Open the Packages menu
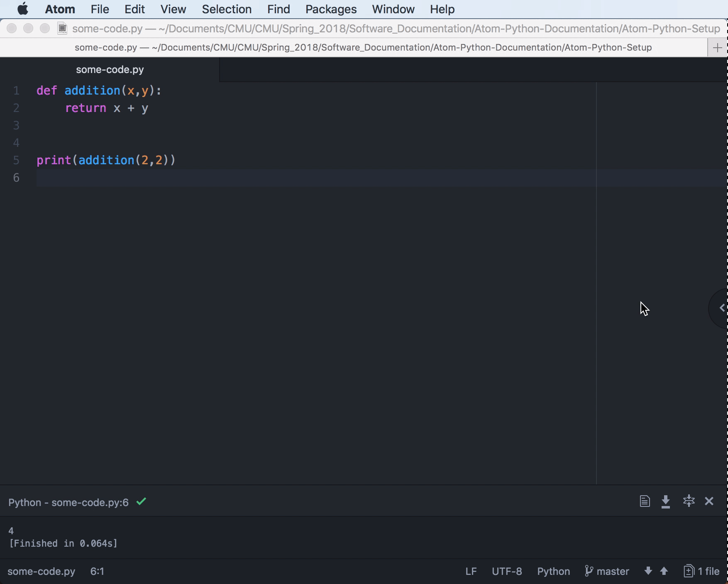Screen dimensions: 728x584 [x=331, y=9]
